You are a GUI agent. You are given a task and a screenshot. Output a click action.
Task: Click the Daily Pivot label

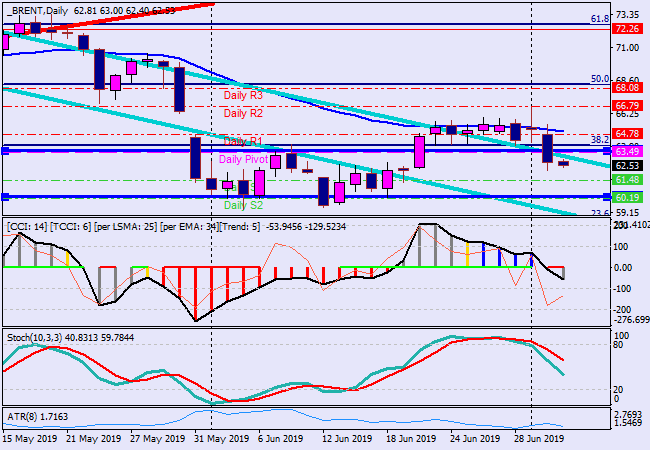243,160
